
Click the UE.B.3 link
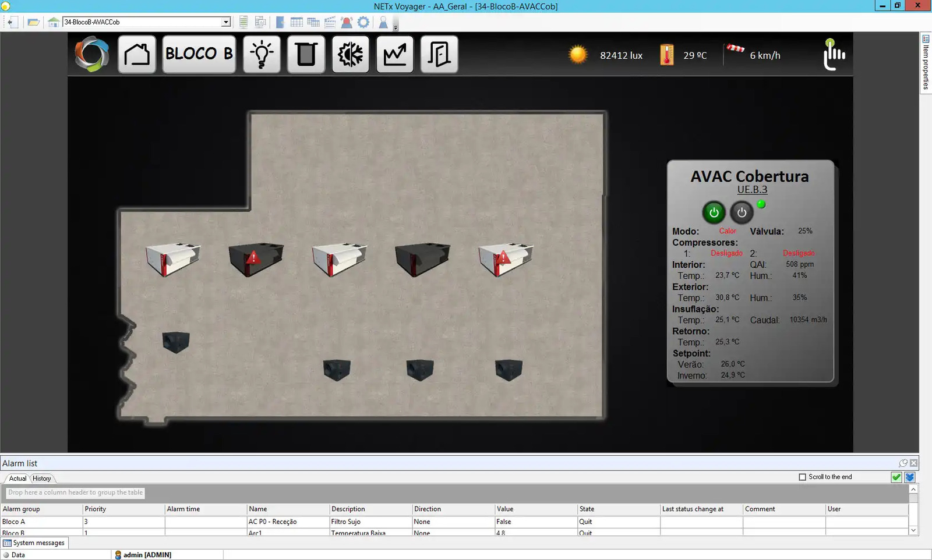pyautogui.click(x=752, y=190)
